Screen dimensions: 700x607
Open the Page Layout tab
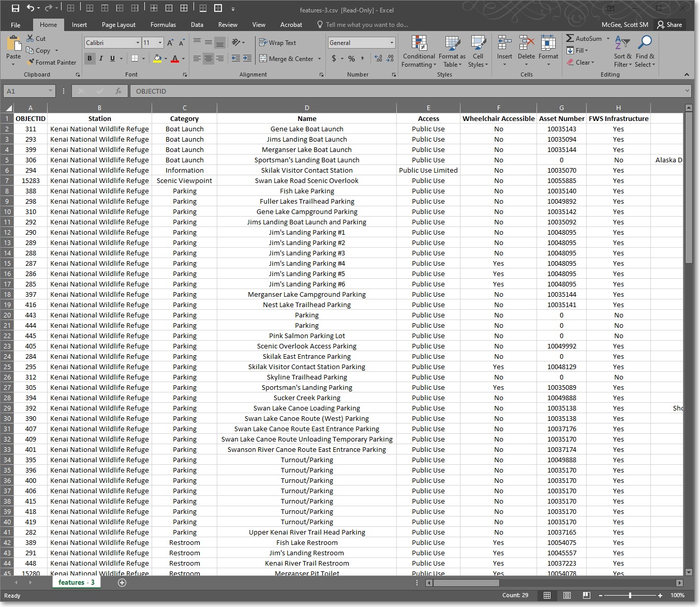[x=118, y=25]
